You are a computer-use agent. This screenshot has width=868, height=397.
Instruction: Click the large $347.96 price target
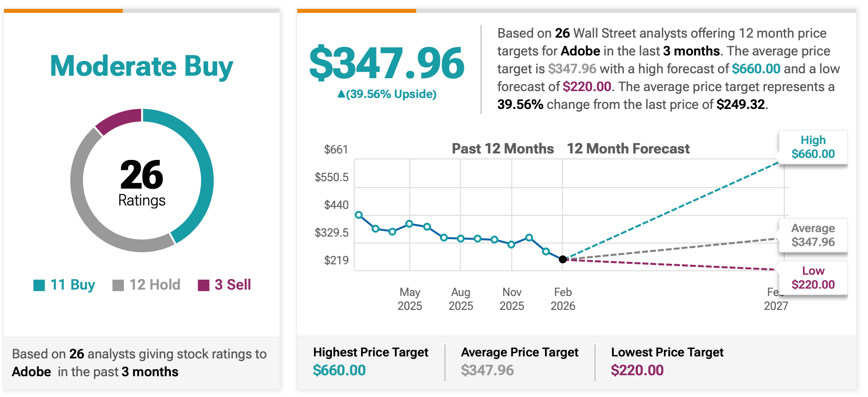[387, 63]
